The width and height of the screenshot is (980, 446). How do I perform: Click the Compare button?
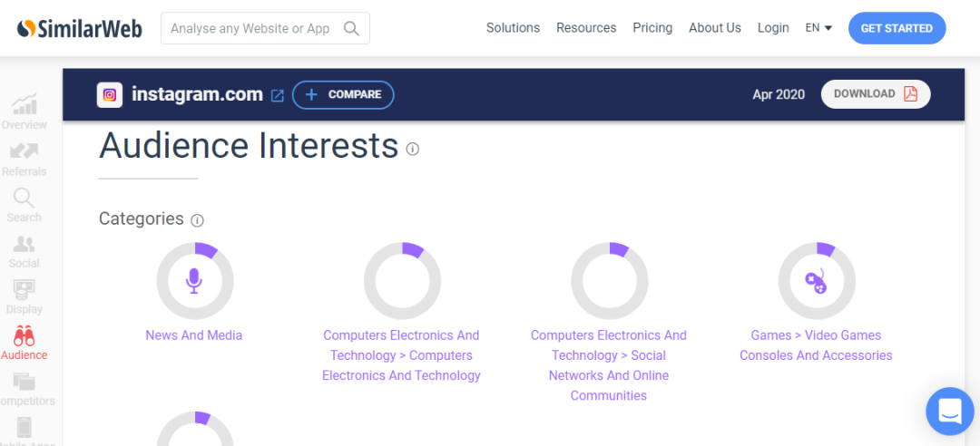[x=343, y=94]
